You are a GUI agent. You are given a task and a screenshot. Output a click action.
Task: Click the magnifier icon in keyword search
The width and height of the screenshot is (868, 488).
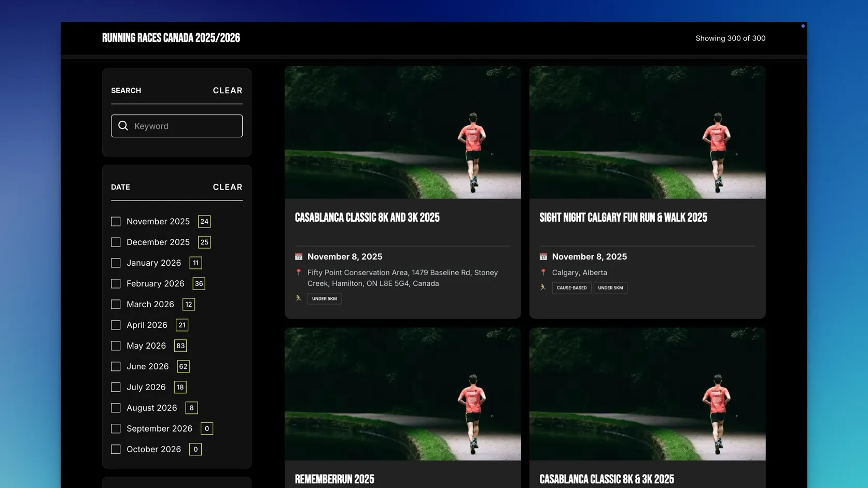[x=123, y=126]
